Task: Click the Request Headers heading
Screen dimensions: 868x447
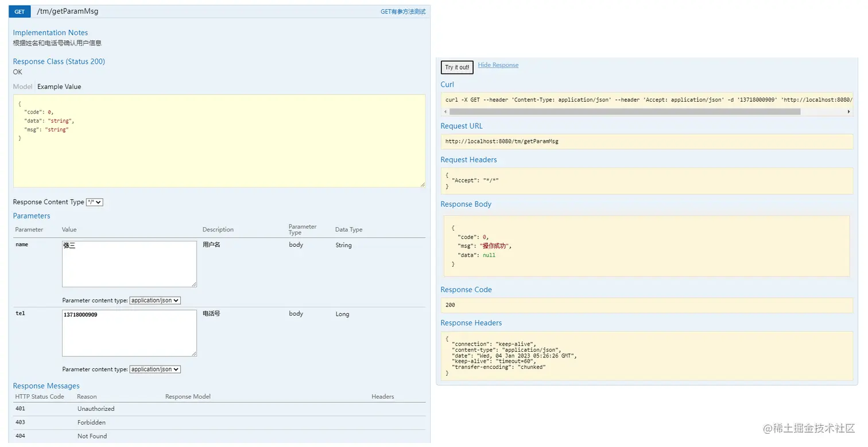Action: click(x=468, y=160)
